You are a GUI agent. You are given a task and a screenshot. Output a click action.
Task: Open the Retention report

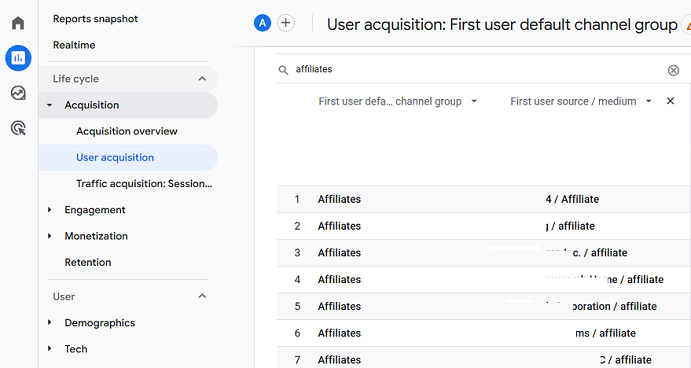point(88,262)
